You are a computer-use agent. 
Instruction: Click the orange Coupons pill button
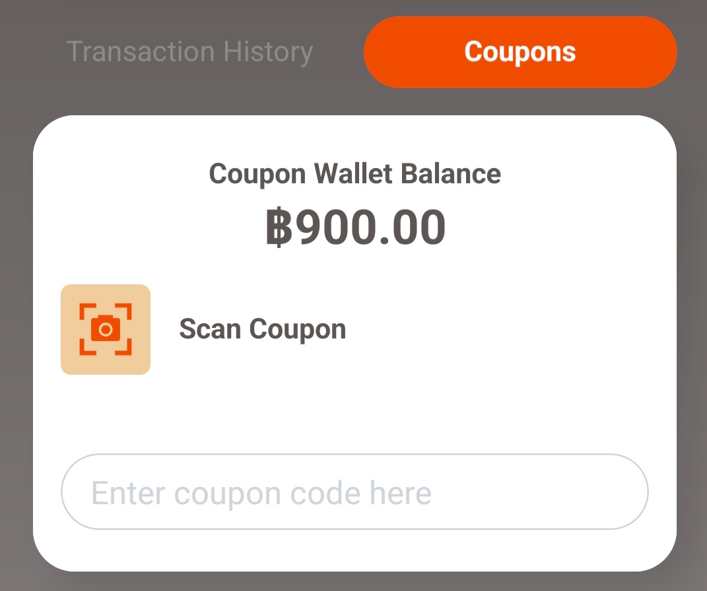click(x=520, y=52)
